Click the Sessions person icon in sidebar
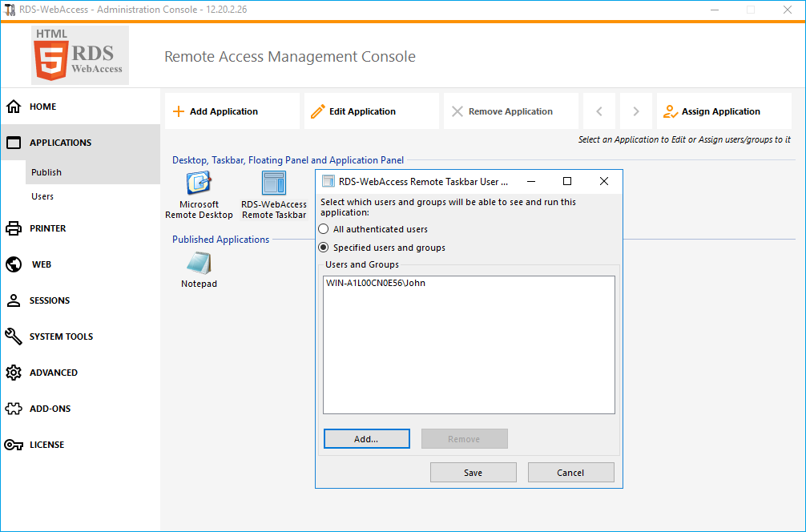Viewport: 806px width, 532px height. coord(14,300)
